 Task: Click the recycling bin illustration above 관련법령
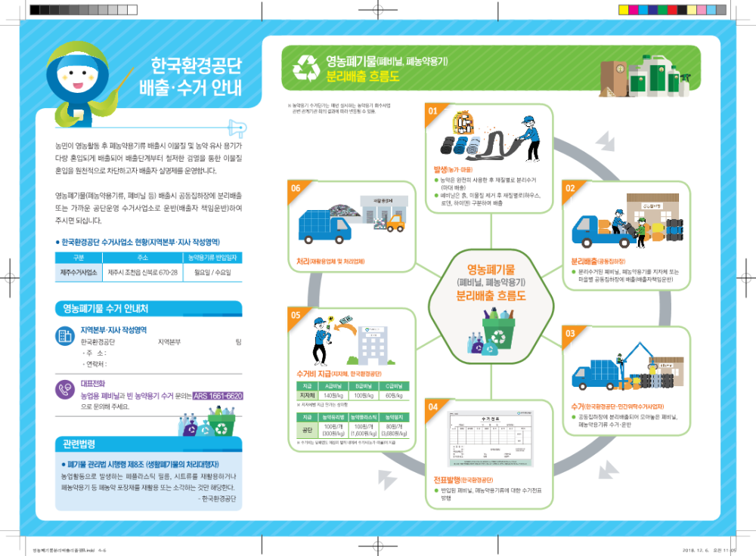[x=207, y=421]
